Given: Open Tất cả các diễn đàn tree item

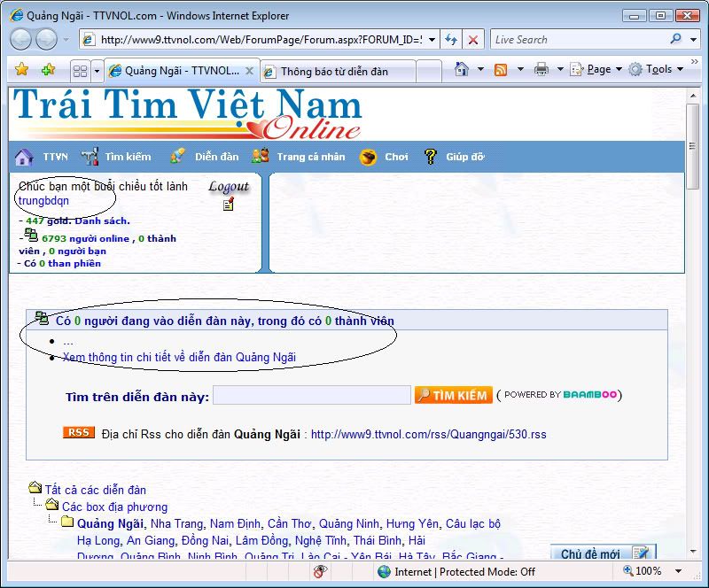Looking at the screenshot, I should [96, 490].
